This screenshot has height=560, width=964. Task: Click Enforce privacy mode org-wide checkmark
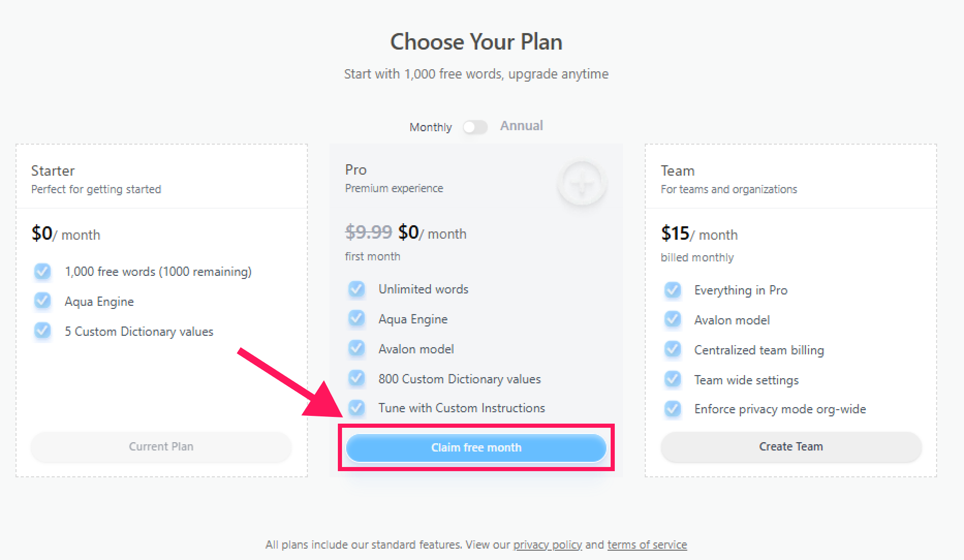[673, 409]
